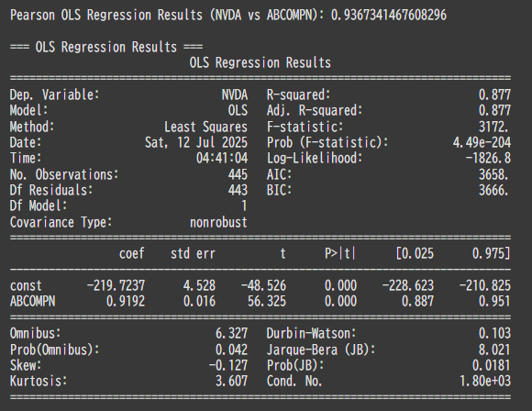532x411 pixels.
Task: Select the Skew value -0.127
Action: [x=228, y=365]
